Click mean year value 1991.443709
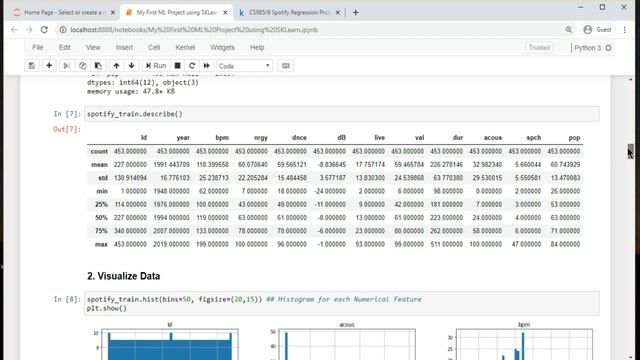This screenshot has height=360, width=640. point(171,164)
